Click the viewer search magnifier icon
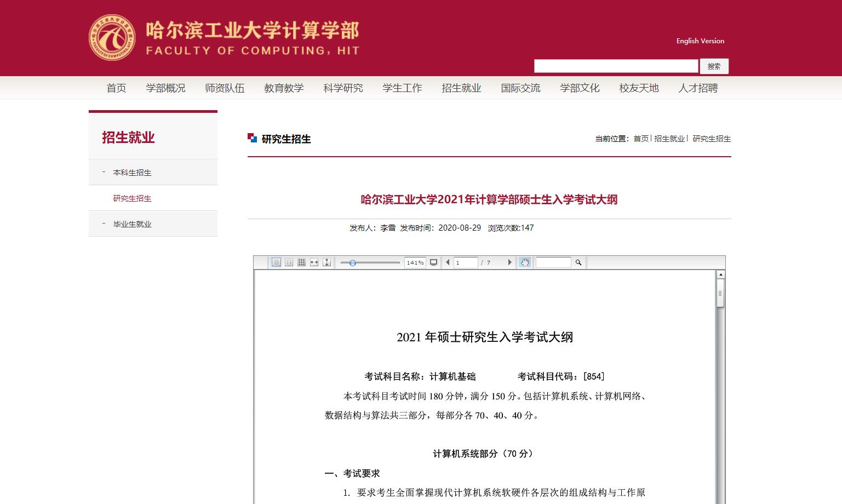This screenshot has width=842, height=504. 578,262
